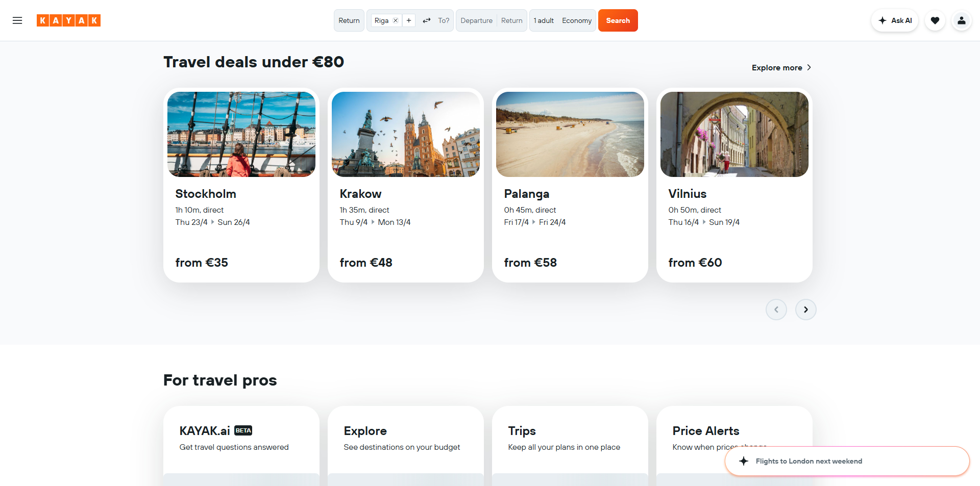
Task: Type in the To? destination field
Action: pos(443,20)
